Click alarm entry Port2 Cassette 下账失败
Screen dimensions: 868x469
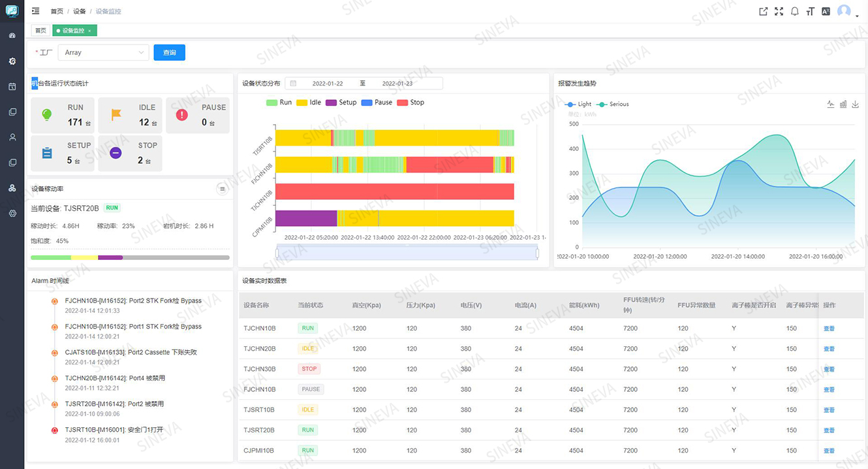coord(131,352)
